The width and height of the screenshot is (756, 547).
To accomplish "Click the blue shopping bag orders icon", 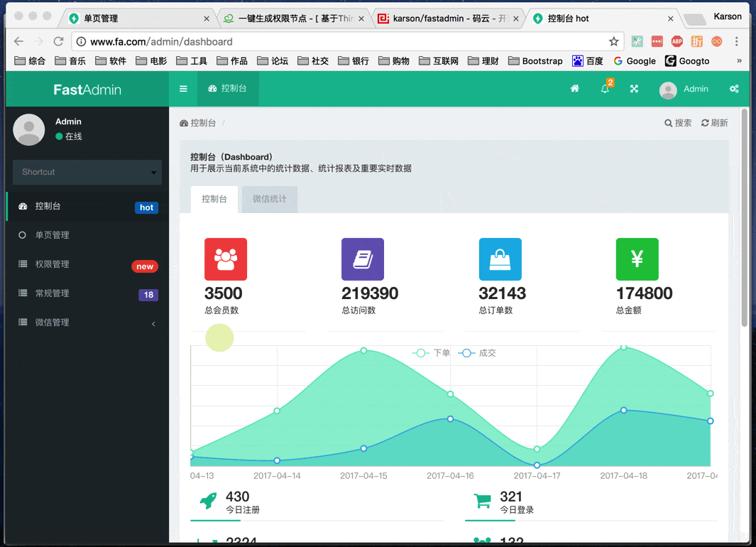I will [500, 259].
